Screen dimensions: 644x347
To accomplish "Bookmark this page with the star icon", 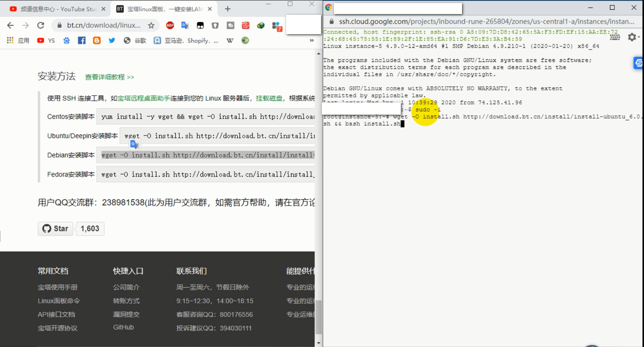I will pos(151,25).
